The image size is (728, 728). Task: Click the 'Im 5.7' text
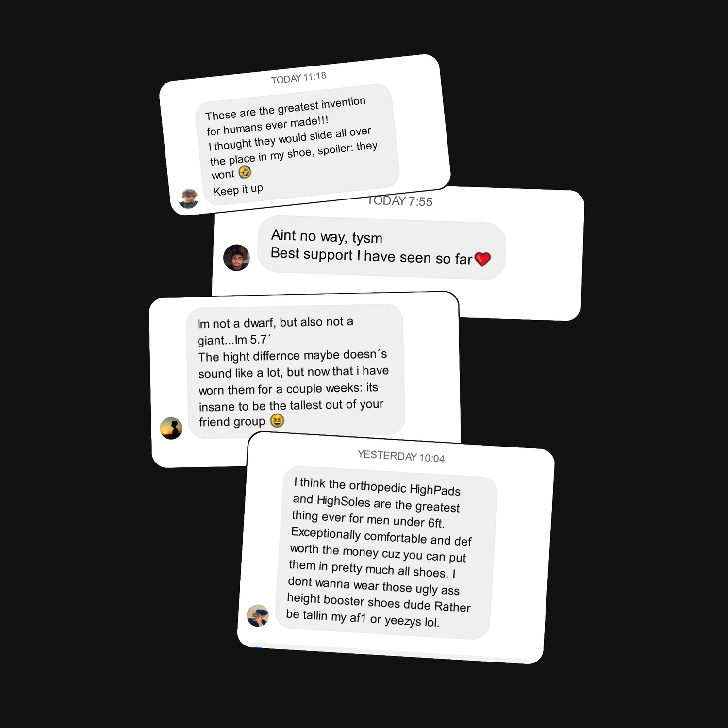(252, 339)
